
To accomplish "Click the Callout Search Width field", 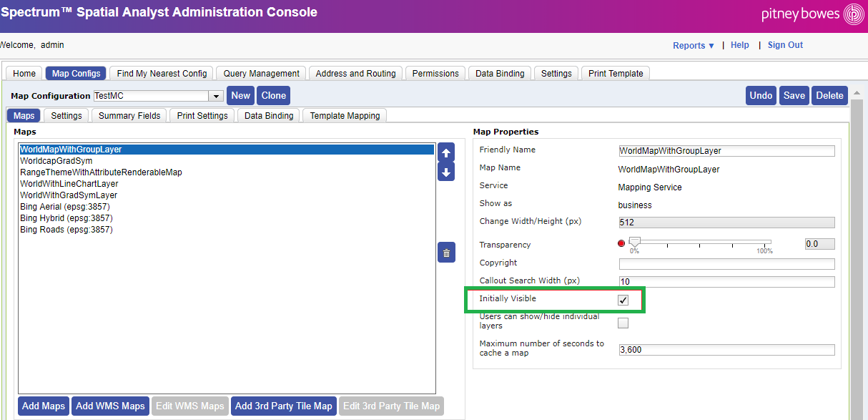I will click(726, 282).
